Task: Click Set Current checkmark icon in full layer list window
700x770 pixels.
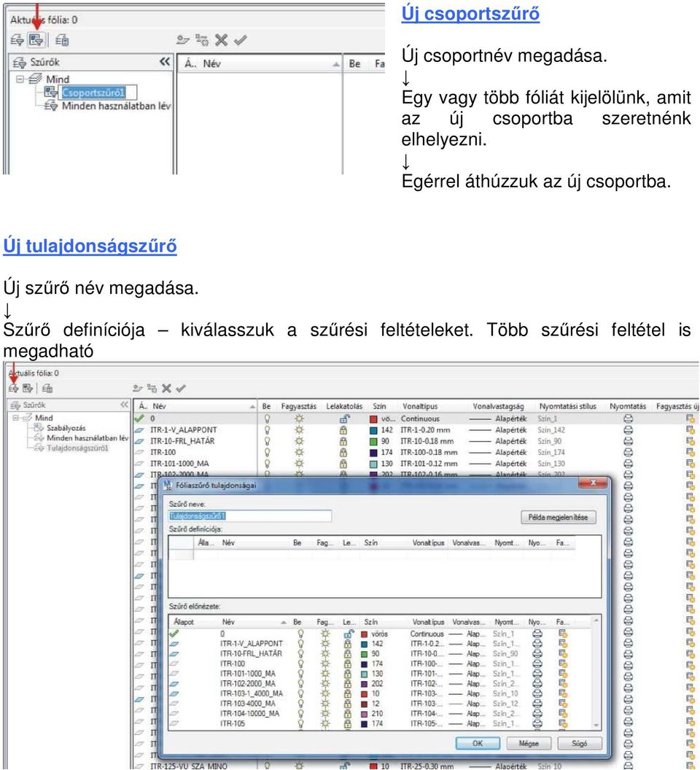Action: pyautogui.click(x=181, y=389)
